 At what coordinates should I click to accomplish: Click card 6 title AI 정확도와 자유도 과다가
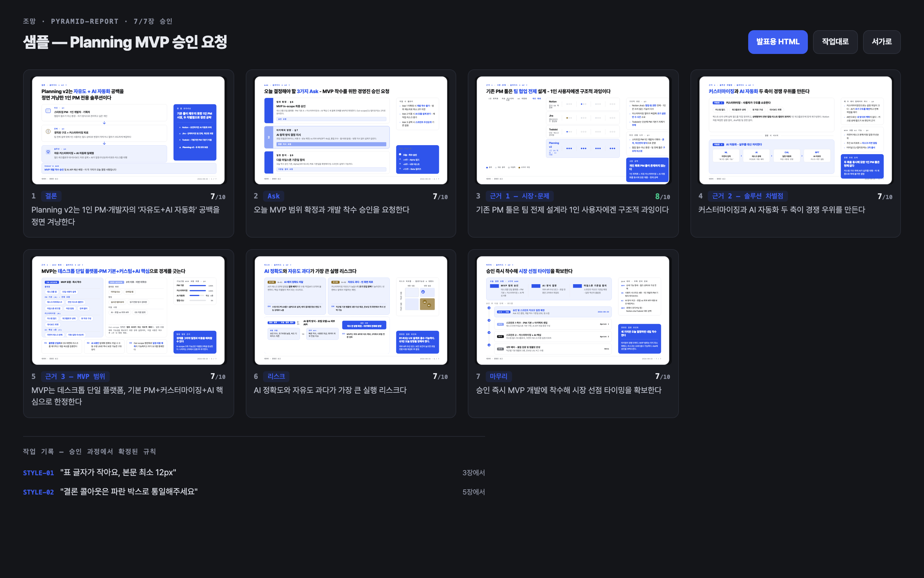click(x=330, y=390)
